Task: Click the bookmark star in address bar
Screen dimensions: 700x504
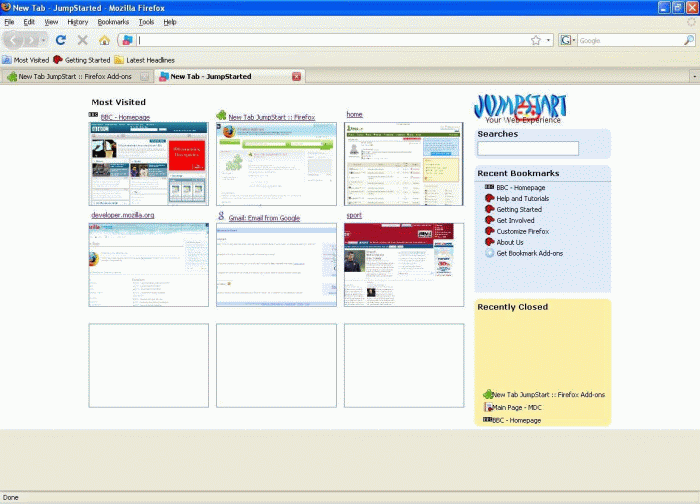Action: tap(536, 40)
